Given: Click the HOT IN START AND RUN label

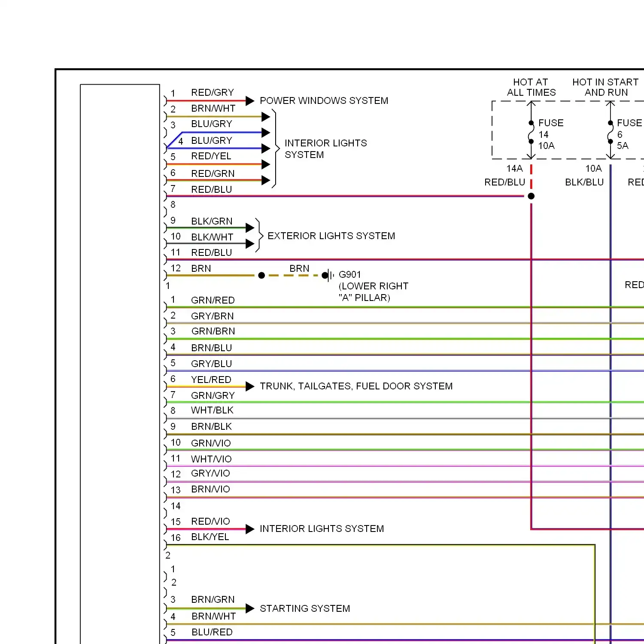Looking at the screenshot, I should (x=606, y=88).
